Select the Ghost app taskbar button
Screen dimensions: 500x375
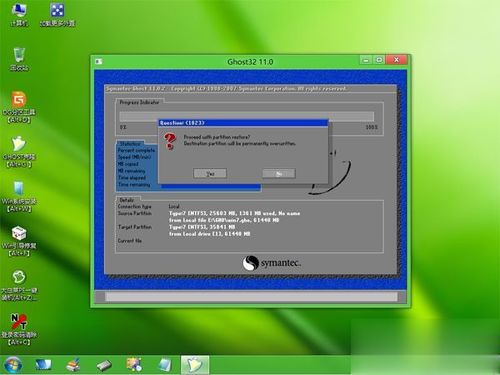pos(195,365)
